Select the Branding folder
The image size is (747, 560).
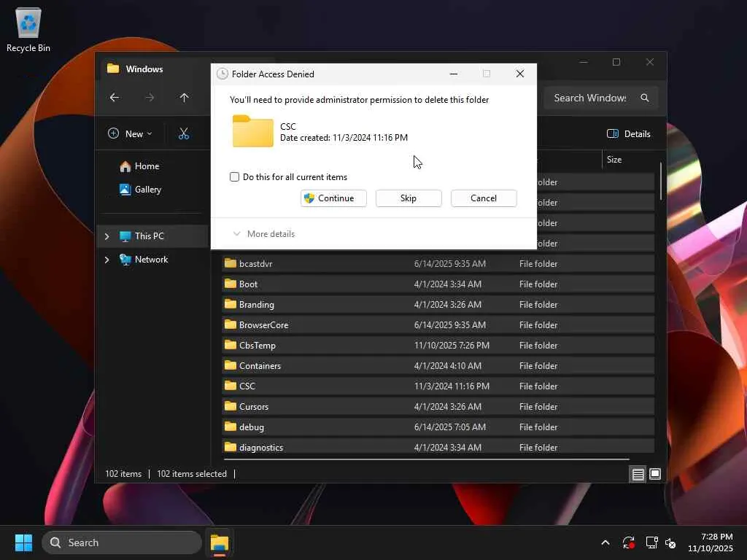coord(438,305)
